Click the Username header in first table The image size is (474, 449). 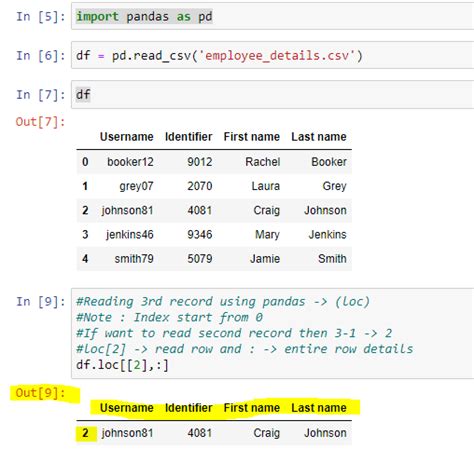(x=127, y=137)
